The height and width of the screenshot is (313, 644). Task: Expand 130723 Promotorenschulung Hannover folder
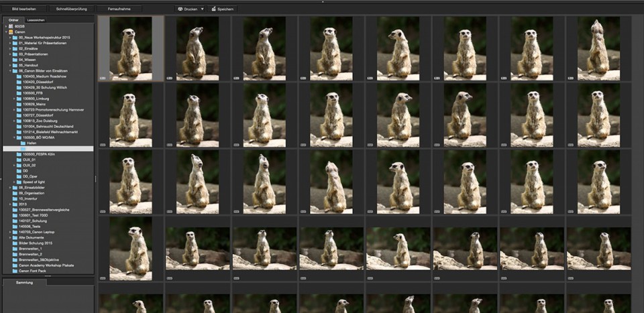14,109
